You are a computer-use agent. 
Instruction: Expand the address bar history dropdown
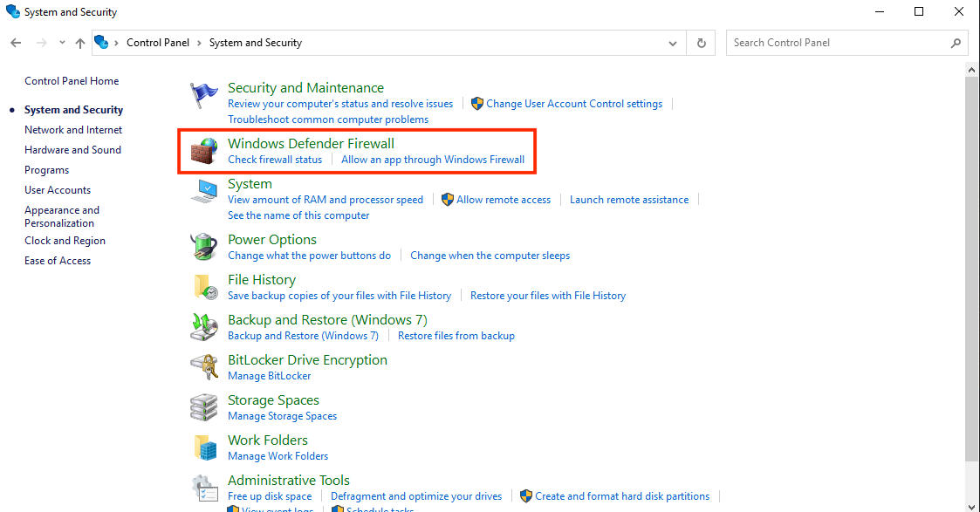pyautogui.click(x=673, y=43)
